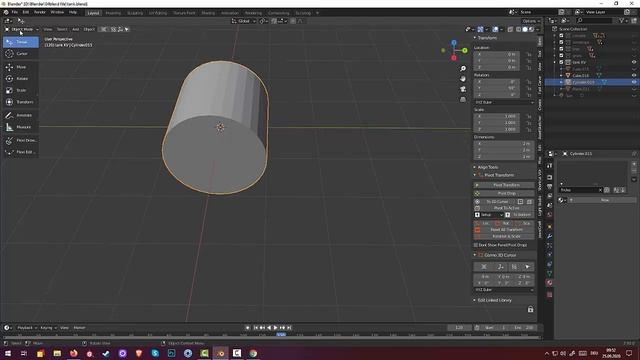Viewport: 640px width, 360px height.
Task: Click the green Y axis on navigation gizmo
Action: (464, 50)
